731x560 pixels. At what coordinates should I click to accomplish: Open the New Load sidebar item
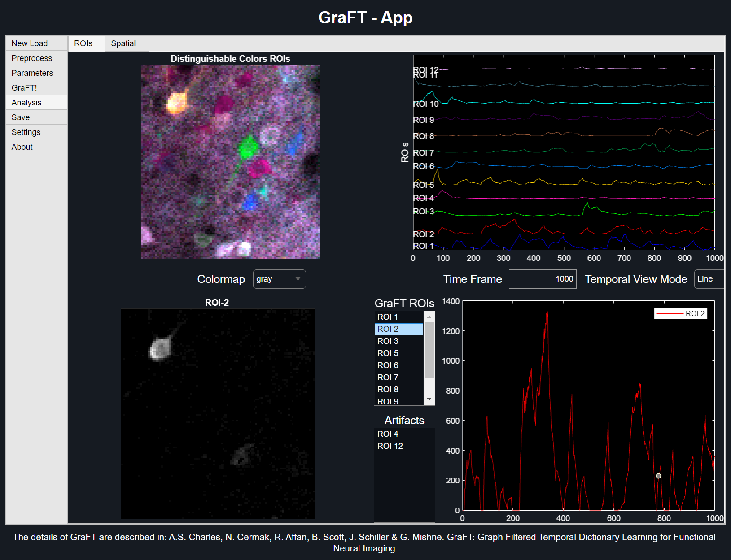tap(36, 43)
